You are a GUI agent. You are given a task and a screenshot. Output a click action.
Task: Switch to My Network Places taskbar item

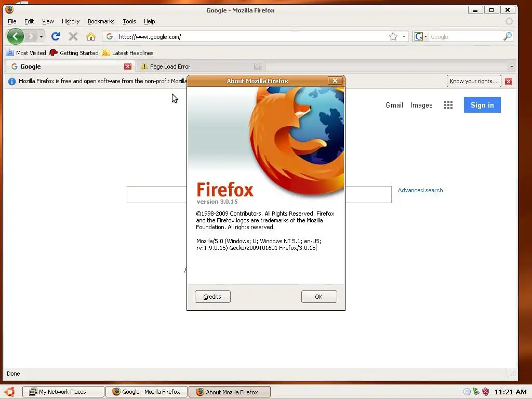63,392
